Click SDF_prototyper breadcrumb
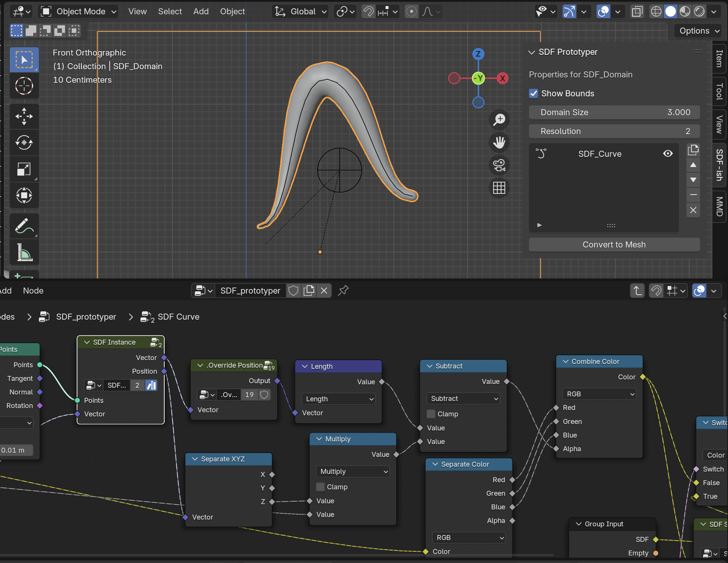728x563 pixels. (x=86, y=317)
